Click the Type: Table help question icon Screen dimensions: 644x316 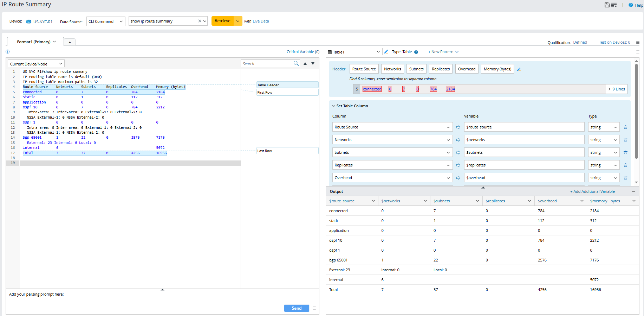[x=416, y=52]
